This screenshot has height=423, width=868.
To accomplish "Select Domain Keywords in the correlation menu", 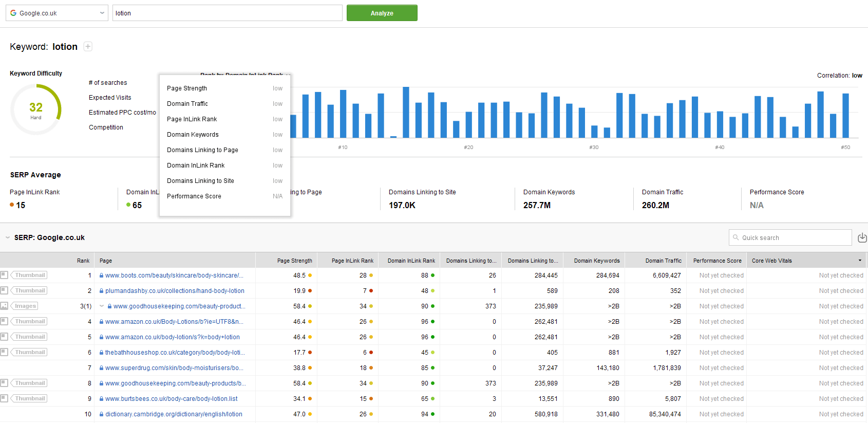I will [x=225, y=135].
